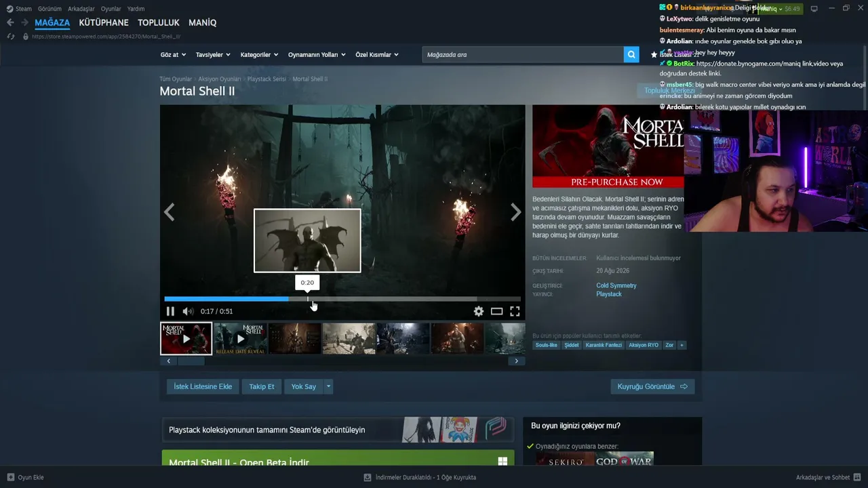Open the Aksiyon Oyunları breadcrumb

220,79
